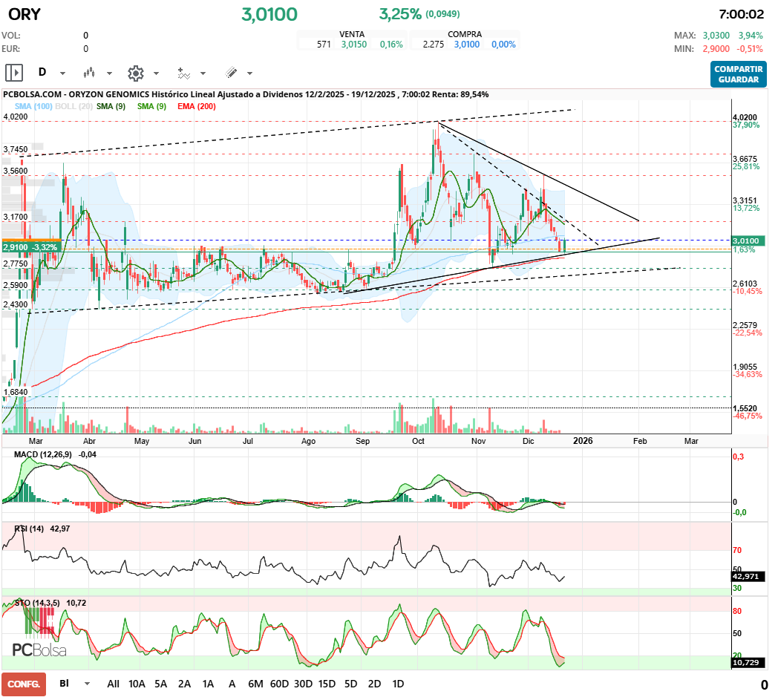
Task: Click the COMPARTIR GUARDAR button
Action: click(x=738, y=75)
